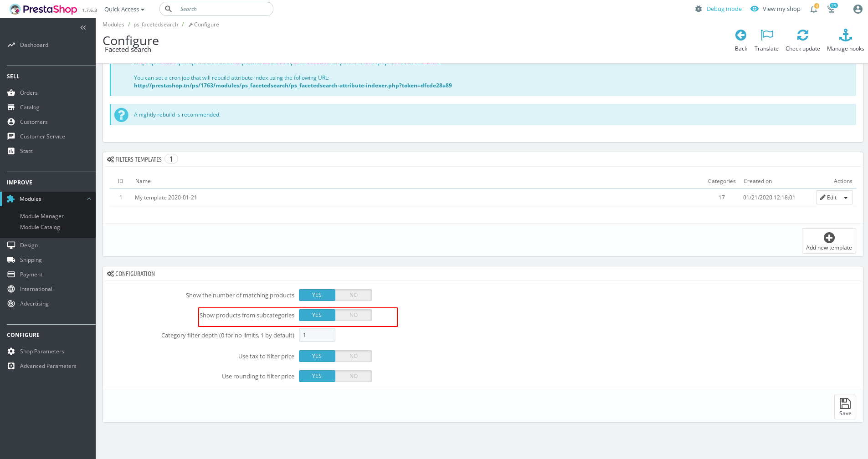Image resolution: width=868 pixels, height=459 pixels.
Task: Click the Categories column header
Action: coord(722,181)
